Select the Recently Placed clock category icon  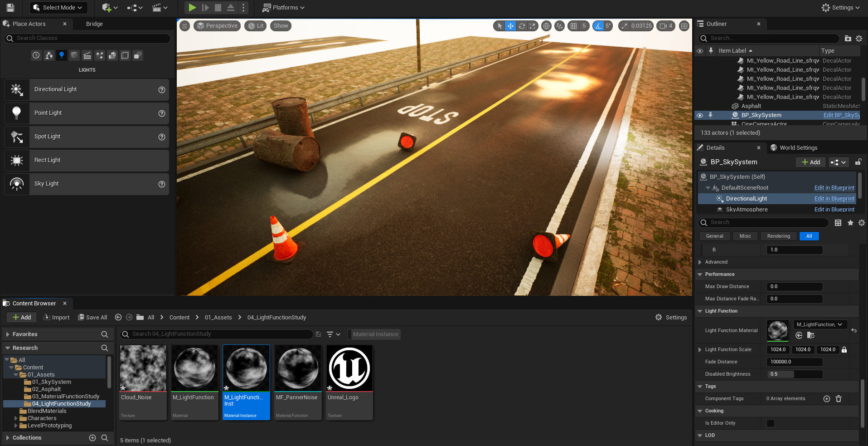tap(36, 55)
